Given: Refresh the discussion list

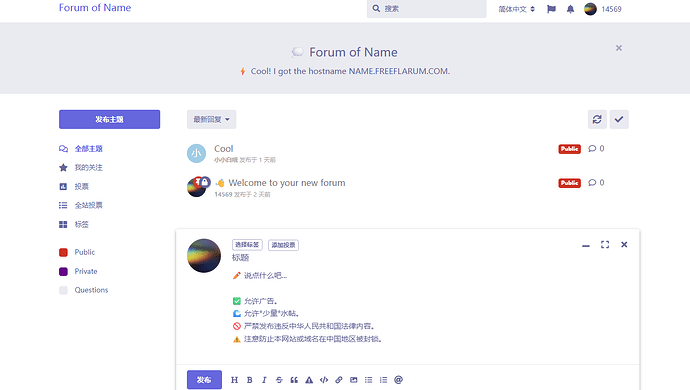Looking at the screenshot, I should point(597,119).
